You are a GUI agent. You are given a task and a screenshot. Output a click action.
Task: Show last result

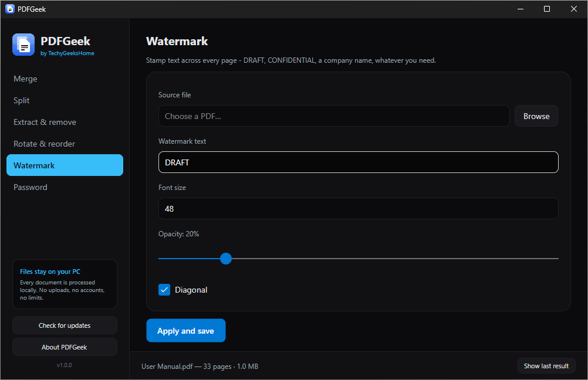click(x=546, y=366)
